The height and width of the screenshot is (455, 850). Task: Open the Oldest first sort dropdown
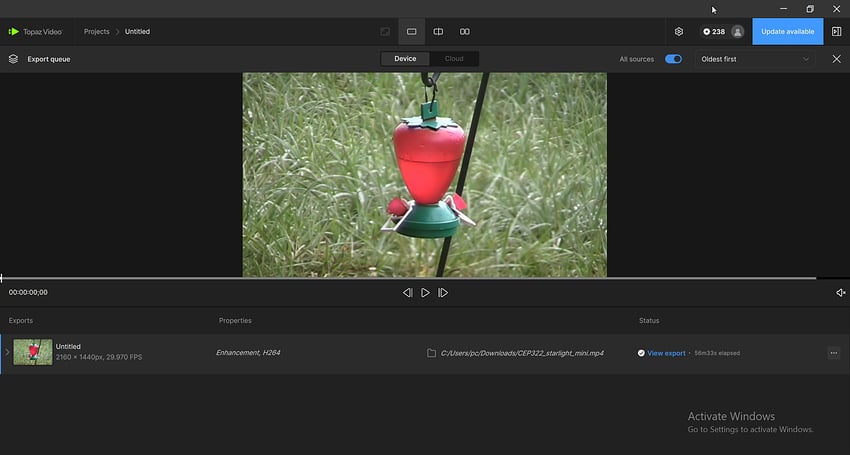[755, 59]
